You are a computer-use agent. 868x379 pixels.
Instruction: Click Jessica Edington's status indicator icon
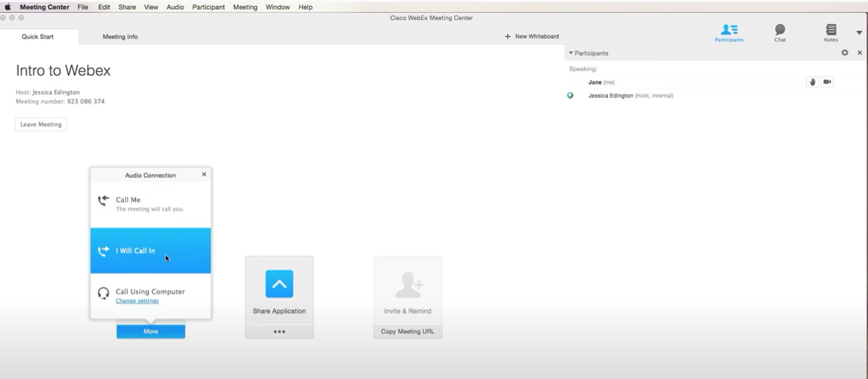click(x=571, y=95)
